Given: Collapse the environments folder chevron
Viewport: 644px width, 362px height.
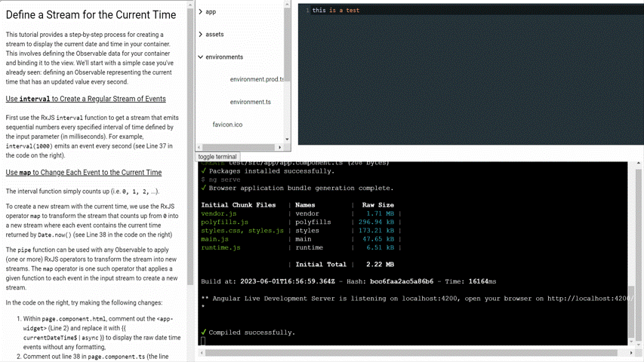Looking at the screenshot, I should (200, 57).
